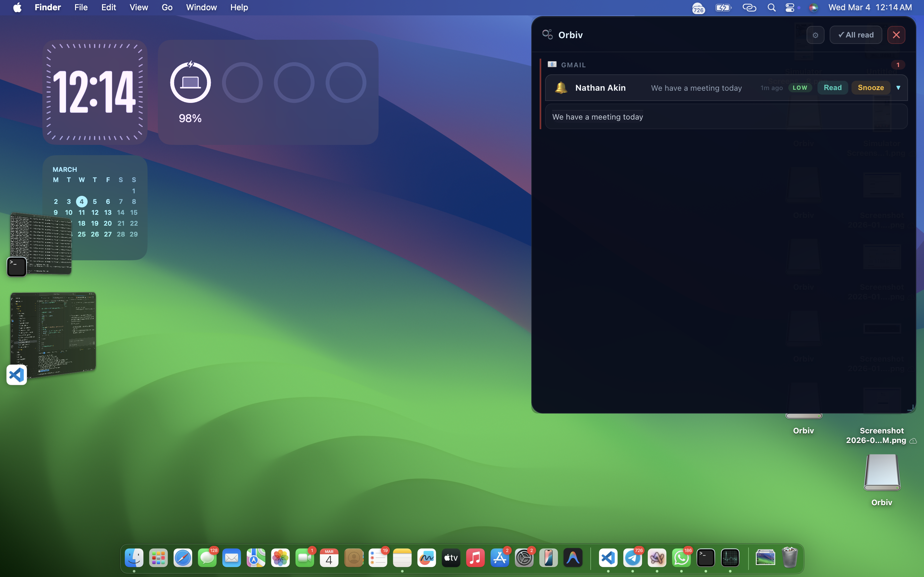Open Telegram from the dock
This screenshot has height=577, width=924.
pyautogui.click(x=632, y=558)
